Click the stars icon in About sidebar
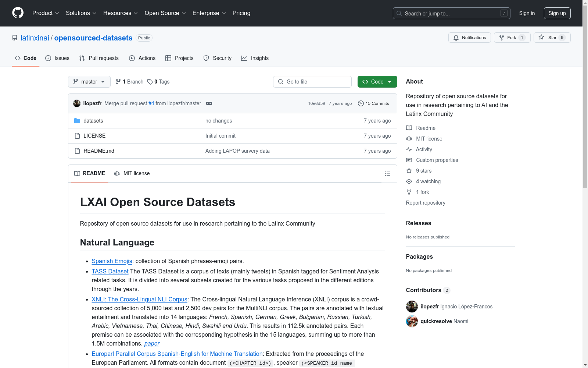 [x=409, y=171]
